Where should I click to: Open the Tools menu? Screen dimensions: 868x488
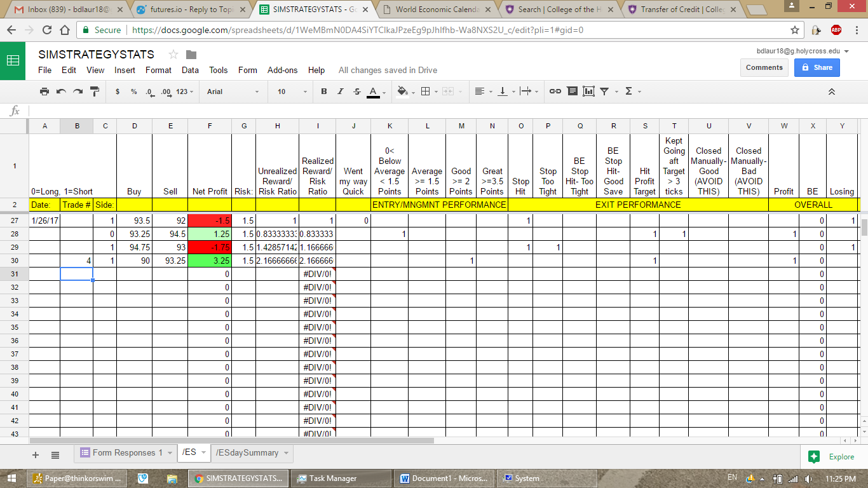219,70
